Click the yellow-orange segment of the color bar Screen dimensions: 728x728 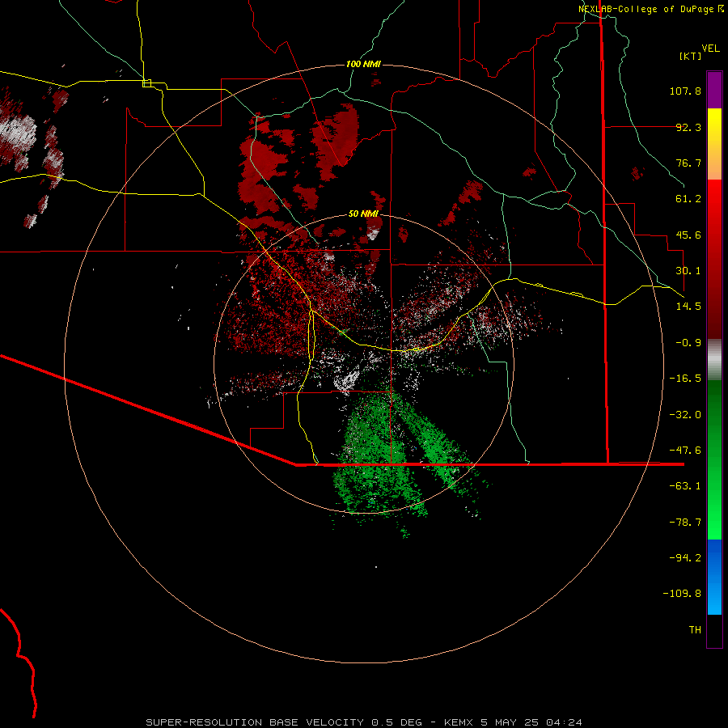point(714,144)
